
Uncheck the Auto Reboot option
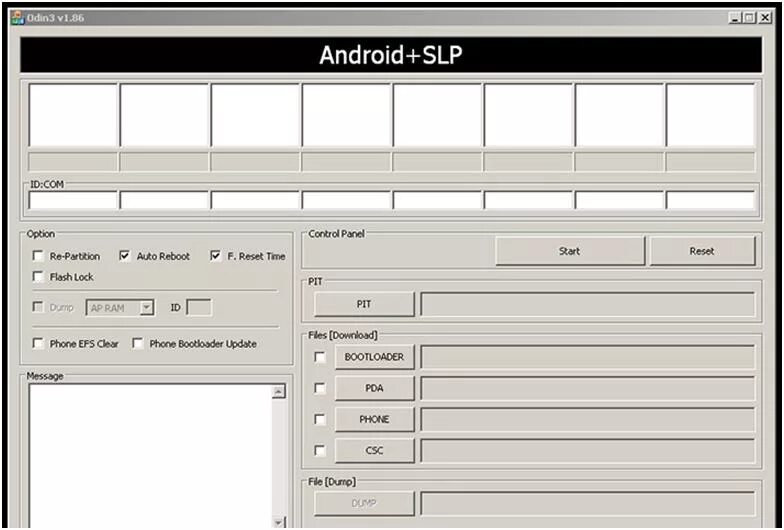click(124, 256)
